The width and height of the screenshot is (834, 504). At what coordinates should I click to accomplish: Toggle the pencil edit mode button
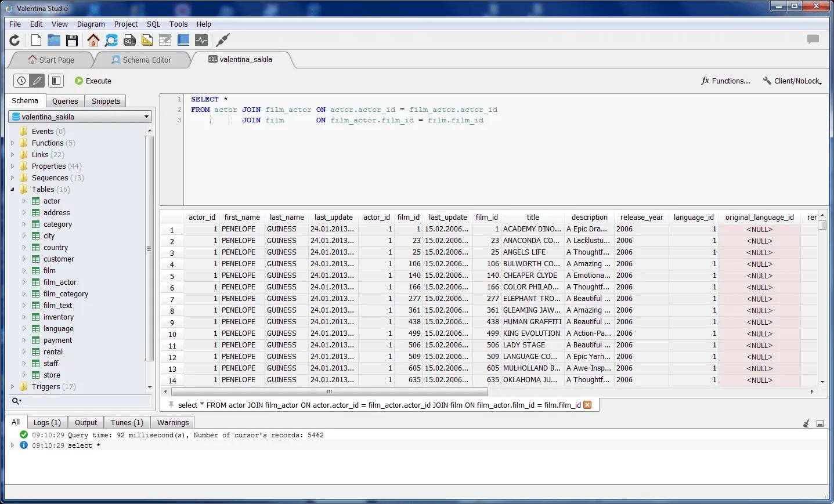pyautogui.click(x=37, y=81)
